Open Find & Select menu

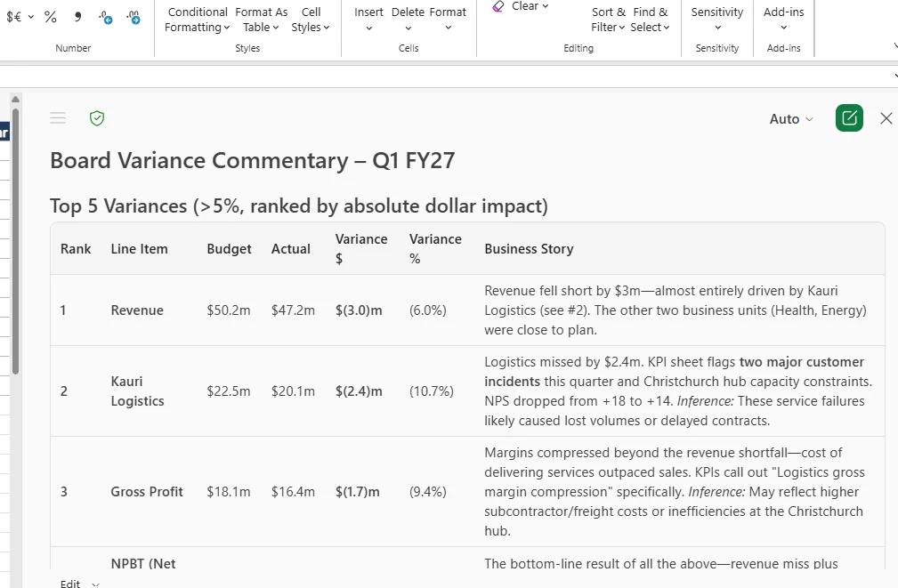tap(650, 20)
